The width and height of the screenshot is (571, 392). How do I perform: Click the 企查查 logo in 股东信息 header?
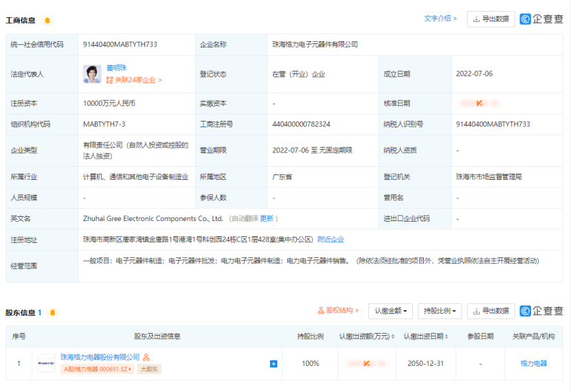tap(541, 311)
